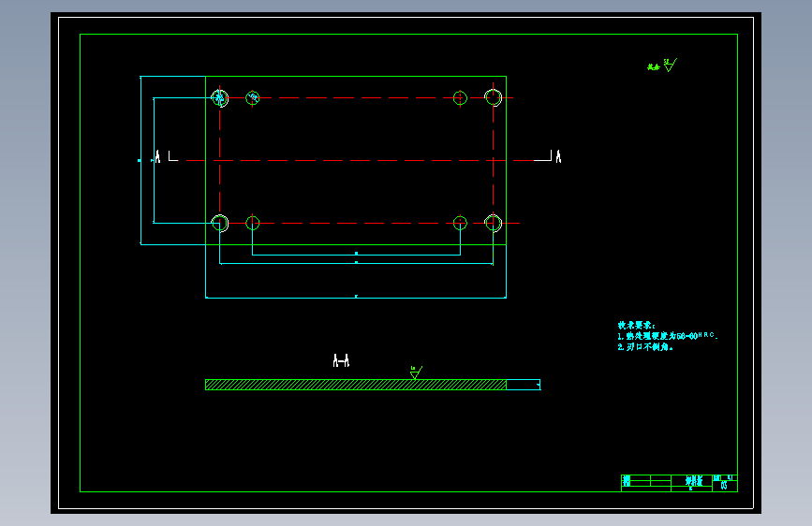Select the "A-A" section view label
This screenshot has height=526, width=812.
click(x=341, y=360)
